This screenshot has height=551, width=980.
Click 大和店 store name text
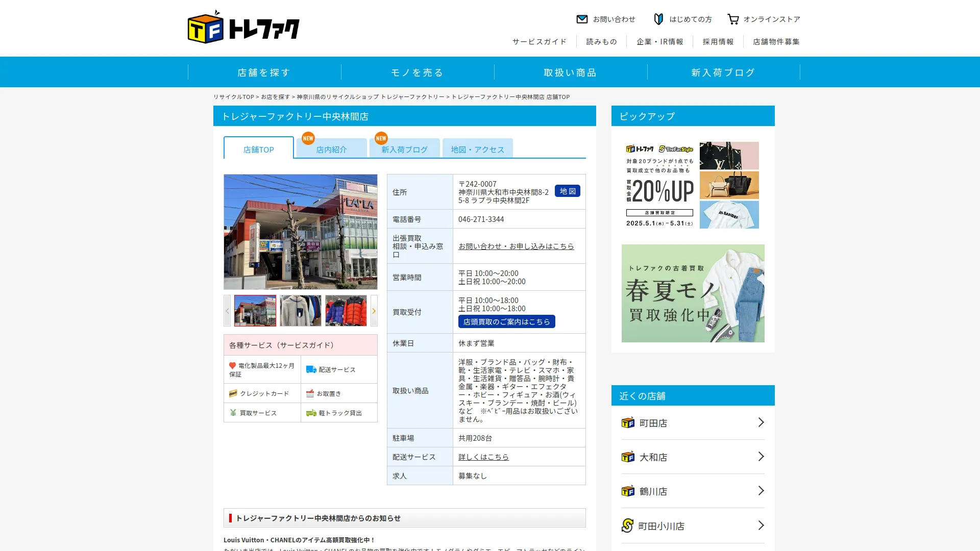click(x=653, y=457)
